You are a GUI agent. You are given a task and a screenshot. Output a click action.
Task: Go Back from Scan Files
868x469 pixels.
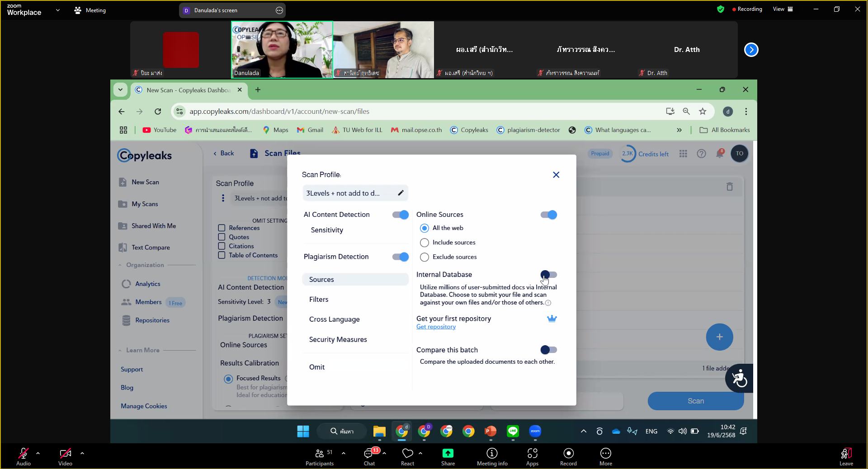coord(223,153)
